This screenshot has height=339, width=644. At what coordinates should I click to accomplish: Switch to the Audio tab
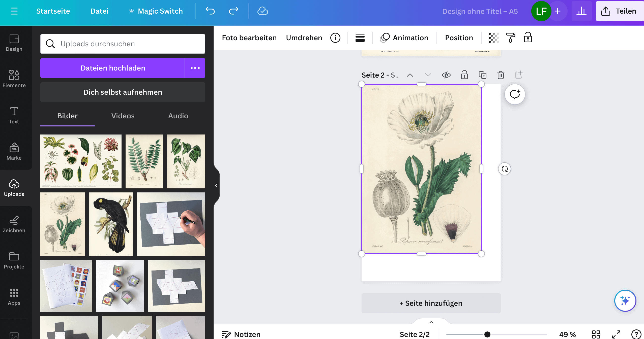coord(178,116)
